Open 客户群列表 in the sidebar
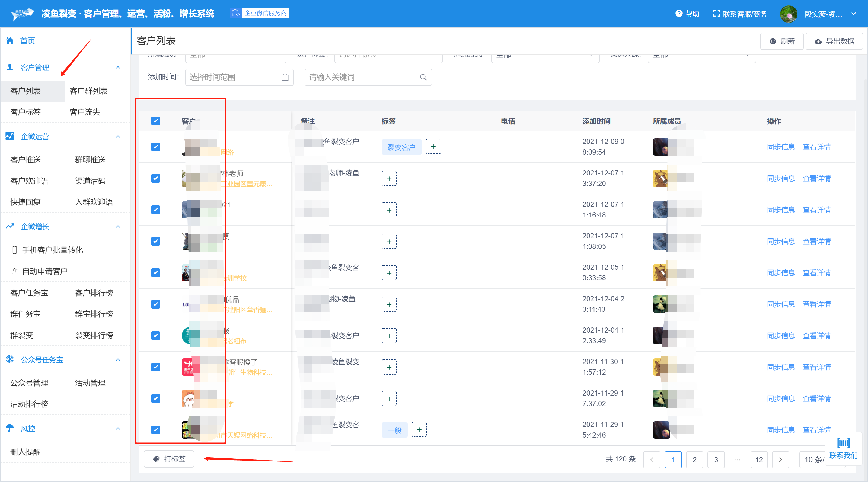The height and width of the screenshot is (482, 868). pyautogui.click(x=88, y=91)
